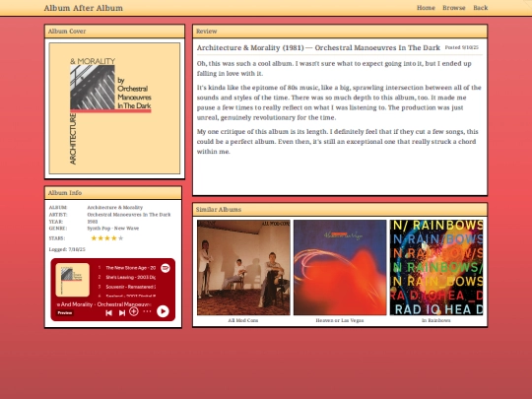Viewport: 532px width, 399px height.
Task: Click the Similar Albums panel header
Action: tap(340, 209)
